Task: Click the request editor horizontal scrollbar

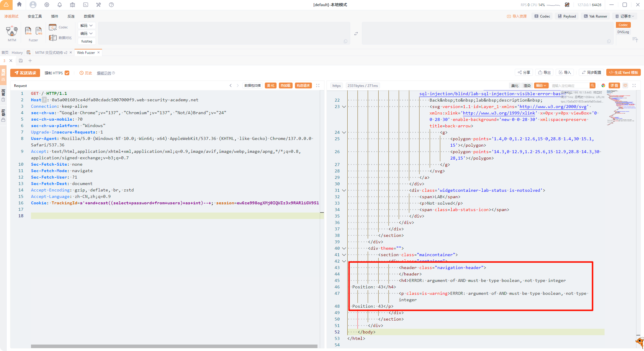Action: coord(174,346)
